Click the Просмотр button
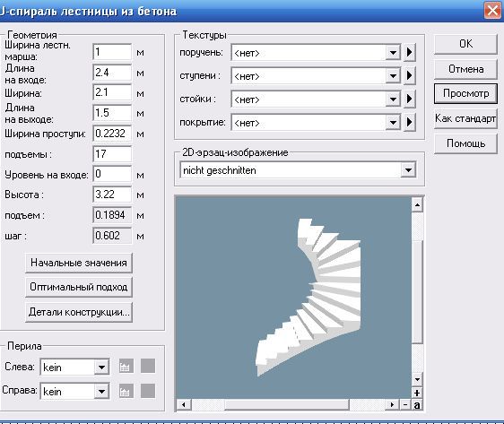This screenshot has width=504, height=424. tap(465, 93)
